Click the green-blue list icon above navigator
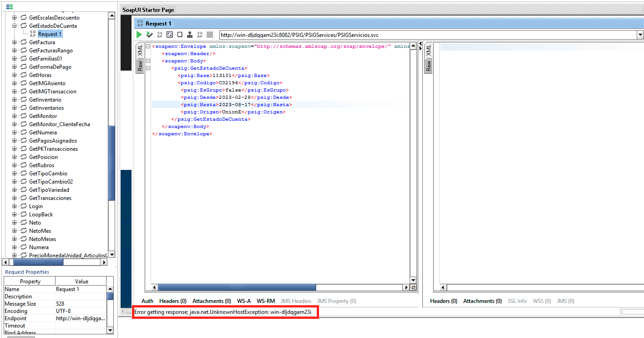This screenshot has width=644, height=338. (x=10, y=6)
